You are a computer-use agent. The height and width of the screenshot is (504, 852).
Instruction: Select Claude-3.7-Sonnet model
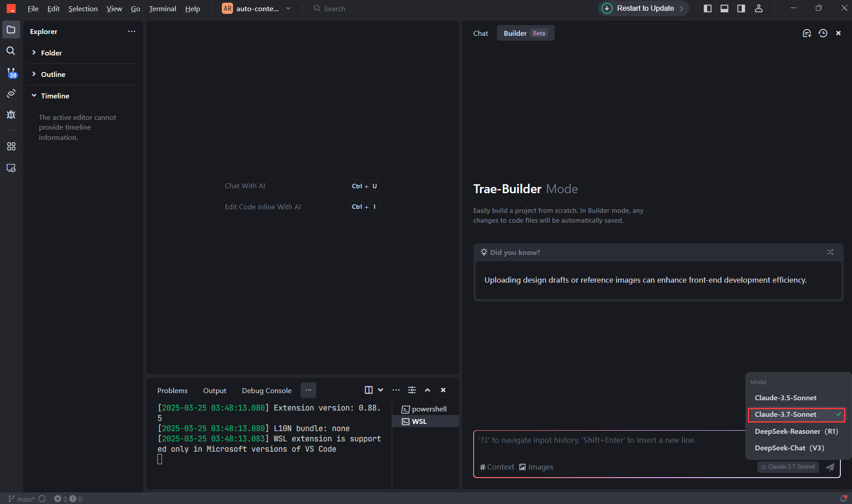(x=797, y=415)
